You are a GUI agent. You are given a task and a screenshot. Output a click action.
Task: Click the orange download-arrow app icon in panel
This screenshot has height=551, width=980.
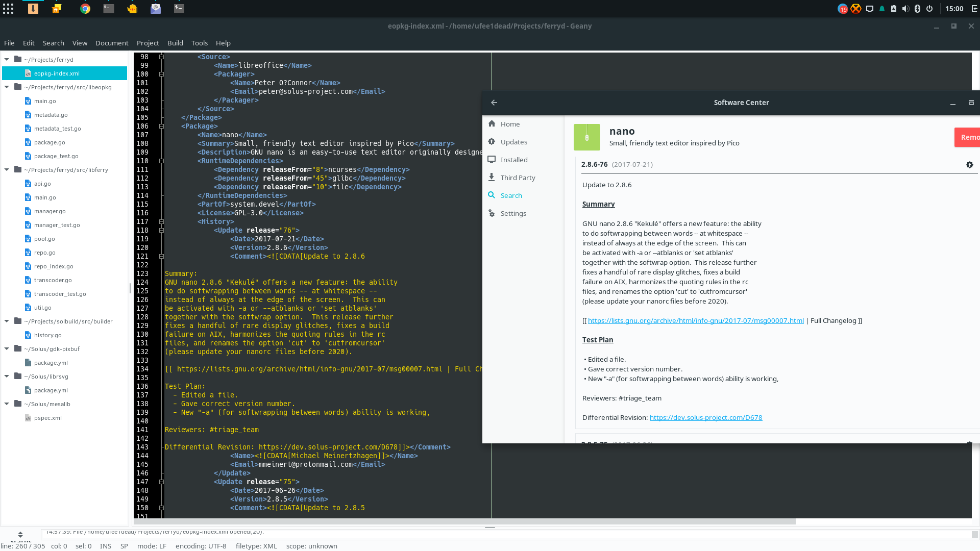(x=33, y=9)
